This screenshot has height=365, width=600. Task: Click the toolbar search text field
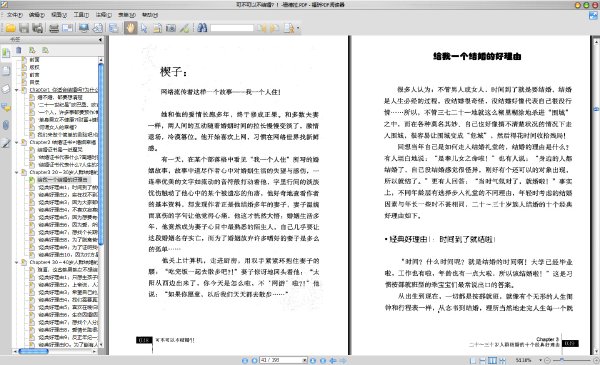pyautogui.click(x=232, y=28)
